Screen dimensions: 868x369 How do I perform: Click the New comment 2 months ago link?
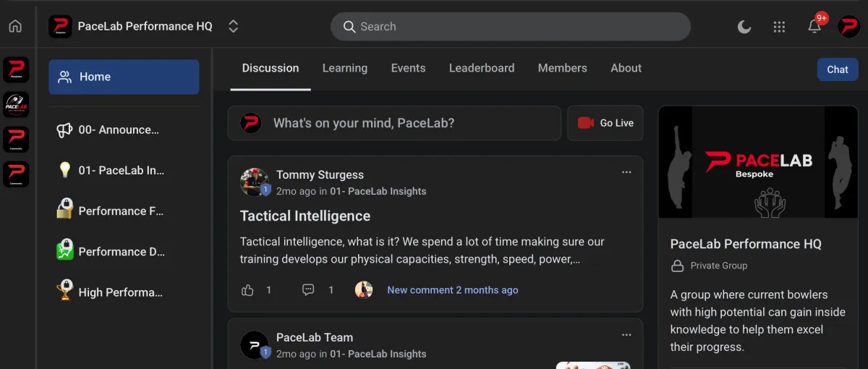[453, 289]
